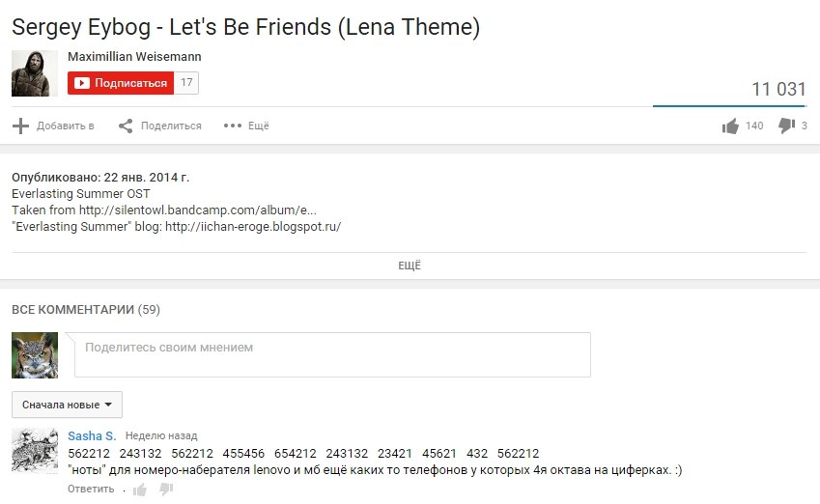Like Sasha S.'s comment
This screenshot has width=820, height=504.
pyautogui.click(x=140, y=490)
